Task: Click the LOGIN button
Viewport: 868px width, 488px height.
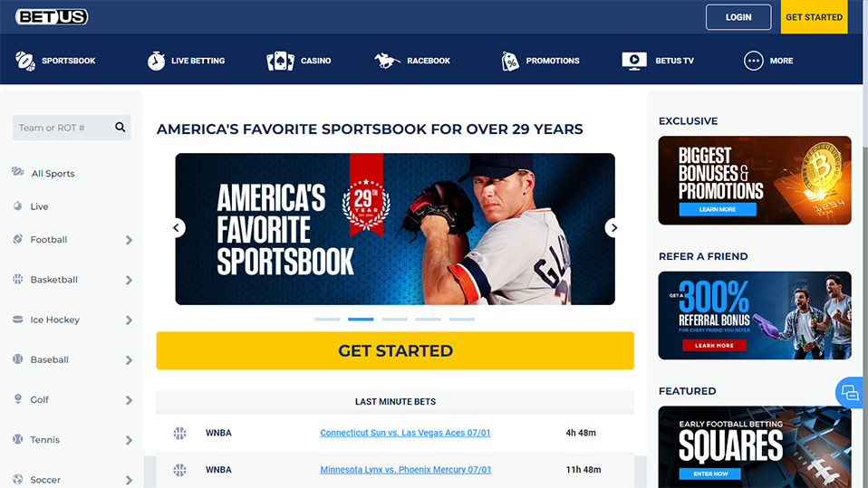Action: pyautogui.click(x=738, y=17)
